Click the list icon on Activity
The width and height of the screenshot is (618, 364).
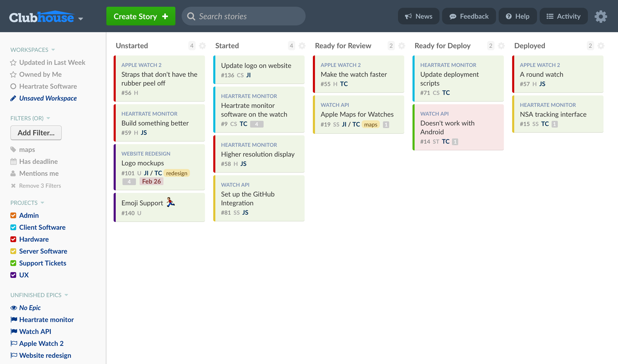tap(550, 16)
